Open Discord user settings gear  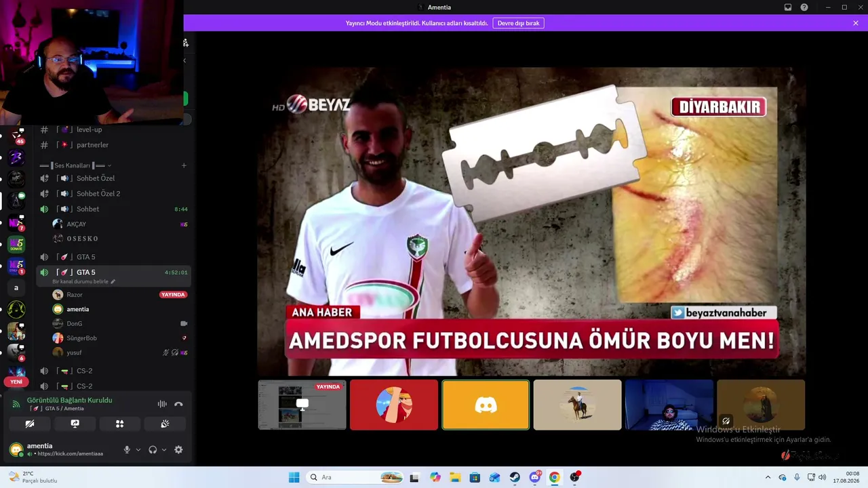coord(178,449)
